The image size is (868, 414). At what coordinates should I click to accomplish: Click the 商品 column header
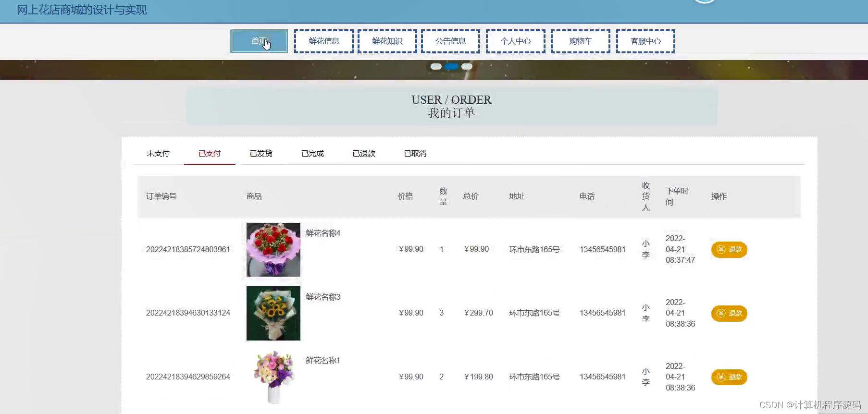tap(254, 196)
